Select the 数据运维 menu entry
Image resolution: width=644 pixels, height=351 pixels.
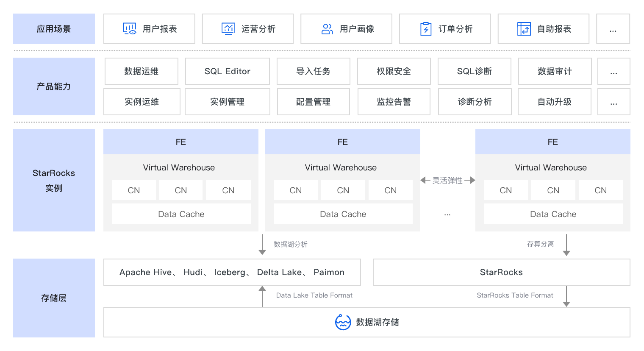point(142,71)
